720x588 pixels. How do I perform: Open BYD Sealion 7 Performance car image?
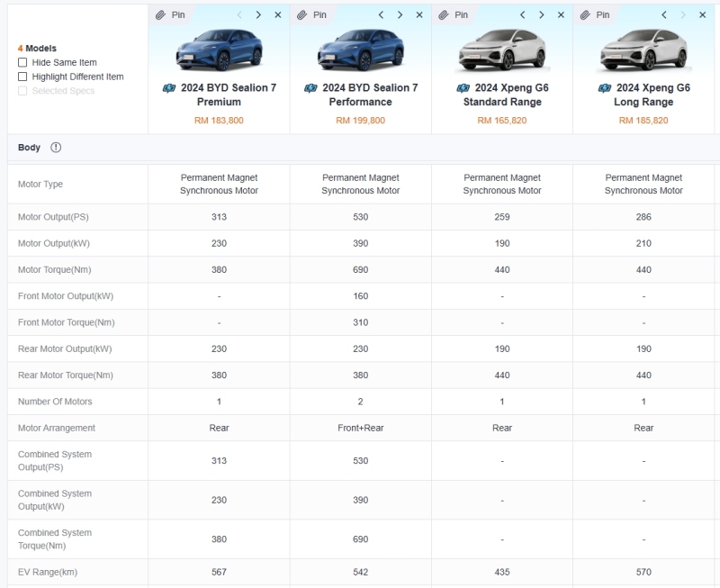click(x=361, y=50)
